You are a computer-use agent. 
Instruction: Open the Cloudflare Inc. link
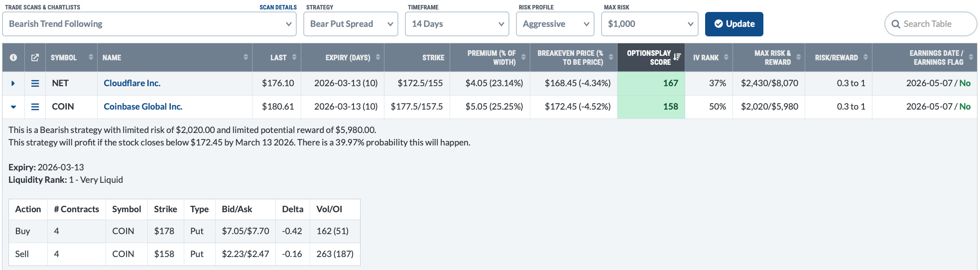pos(132,83)
